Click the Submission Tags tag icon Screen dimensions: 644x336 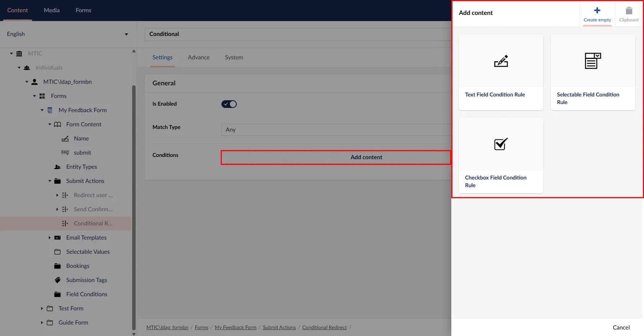(57, 280)
